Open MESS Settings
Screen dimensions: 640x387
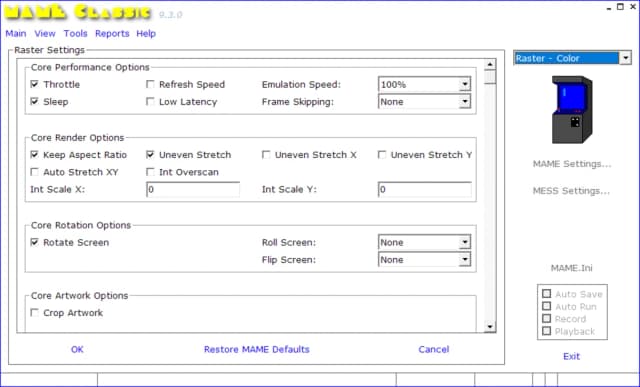(x=571, y=191)
